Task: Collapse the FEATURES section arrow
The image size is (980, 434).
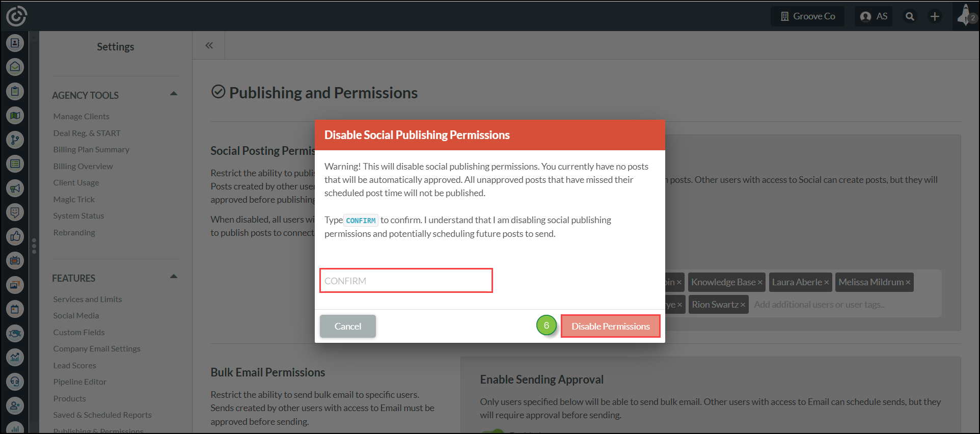Action: (x=174, y=277)
